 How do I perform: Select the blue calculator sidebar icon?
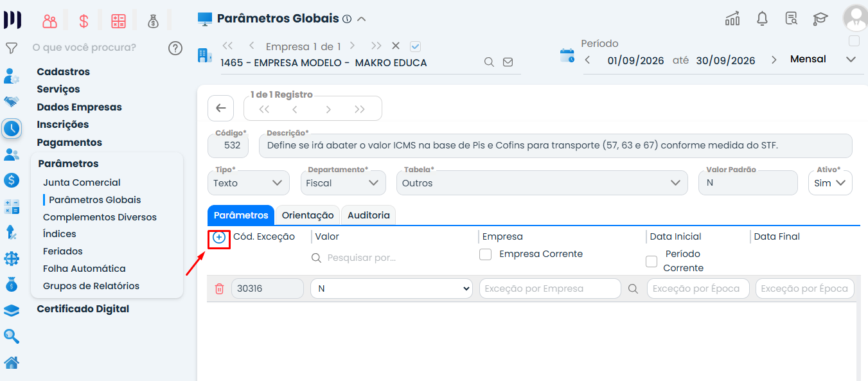click(12, 206)
